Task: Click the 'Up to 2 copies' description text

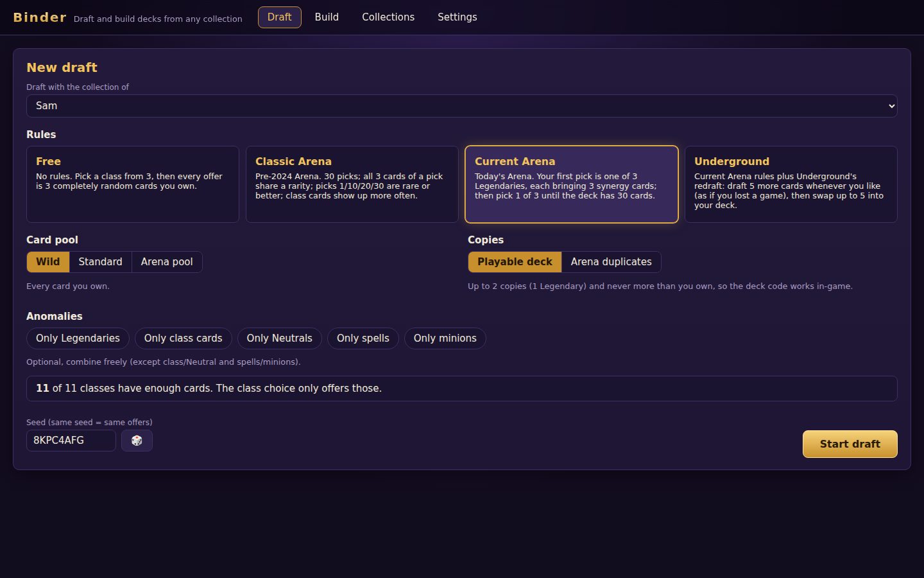Action: (x=660, y=286)
